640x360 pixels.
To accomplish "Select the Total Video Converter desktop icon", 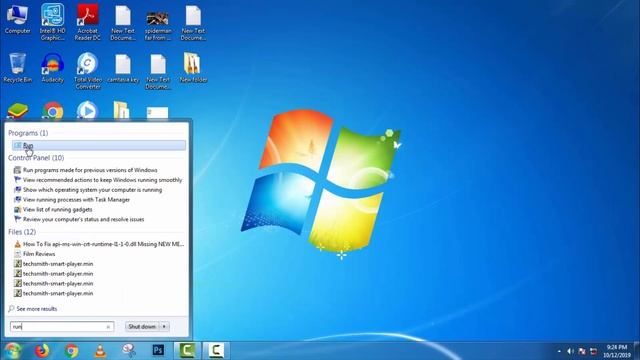I will [87, 71].
